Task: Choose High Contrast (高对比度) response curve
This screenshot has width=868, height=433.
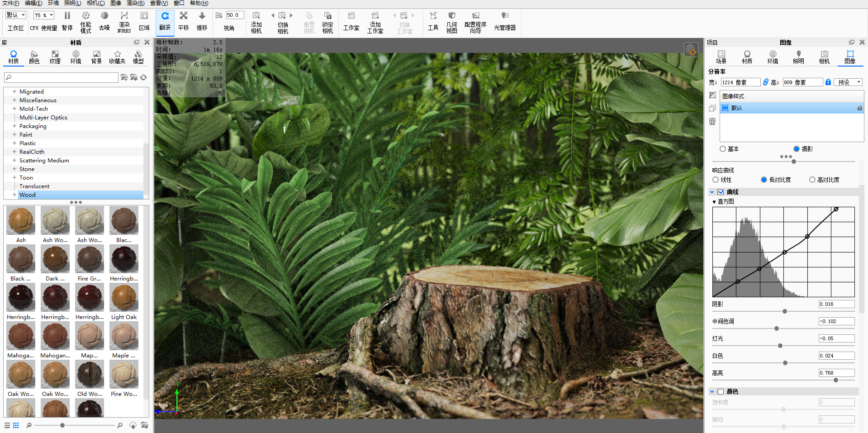Action: point(824,180)
